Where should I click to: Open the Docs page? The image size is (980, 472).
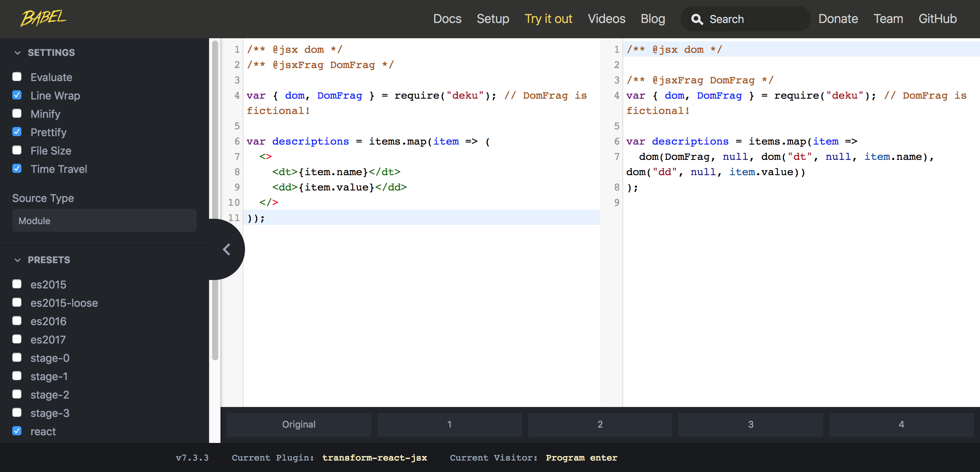point(447,19)
